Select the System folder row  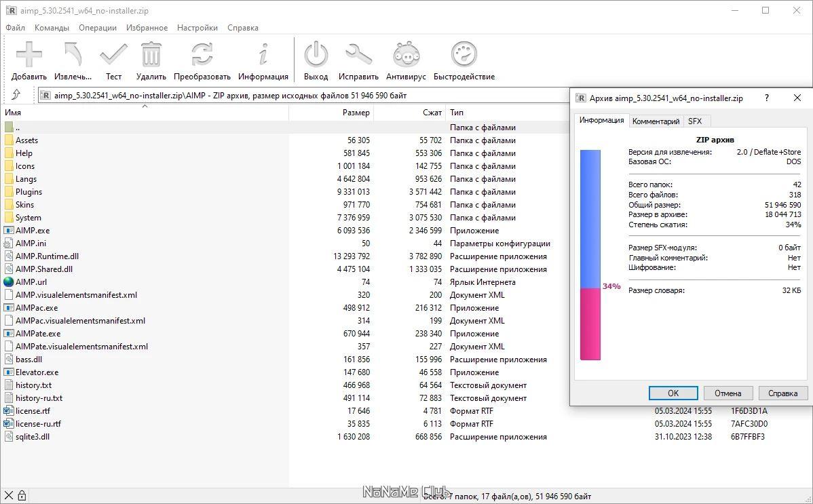click(x=285, y=218)
